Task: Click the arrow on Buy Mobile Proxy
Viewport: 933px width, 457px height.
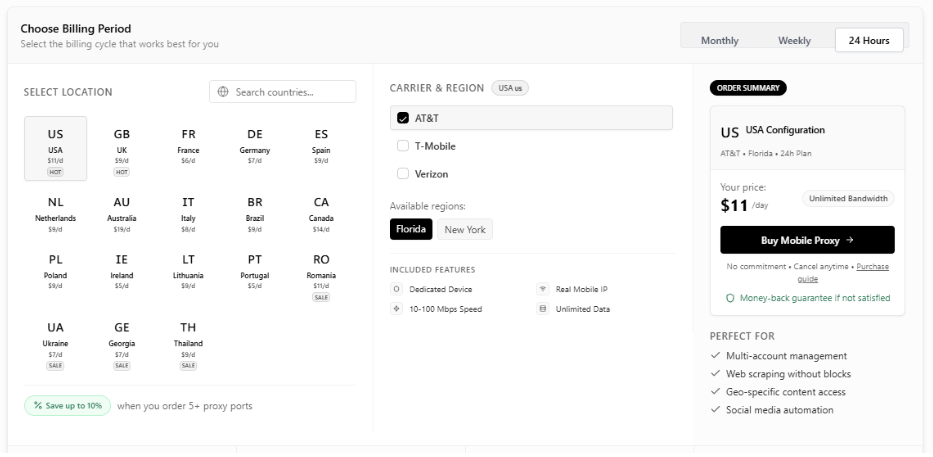Action: click(x=850, y=240)
